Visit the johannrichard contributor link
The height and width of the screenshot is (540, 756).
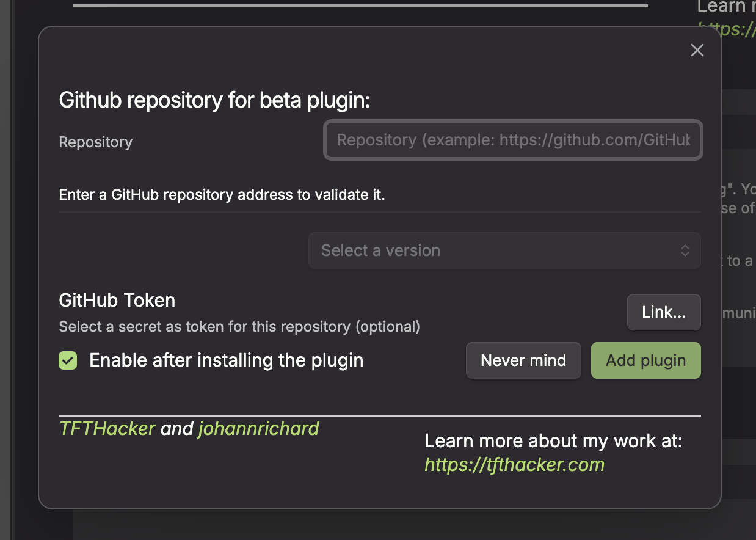click(x=258, y=428)
